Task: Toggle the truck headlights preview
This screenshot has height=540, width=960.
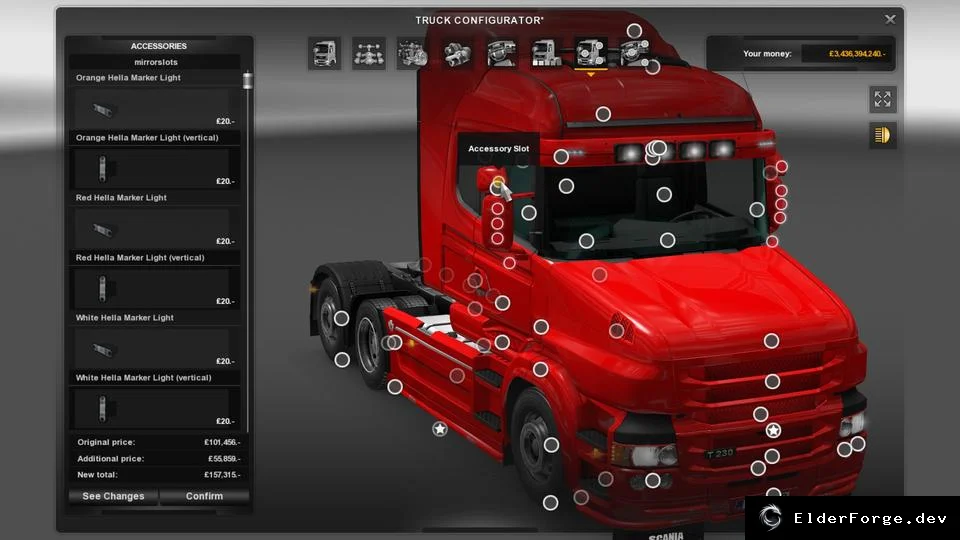Action: pyautogui.click(x=882, y=135)
